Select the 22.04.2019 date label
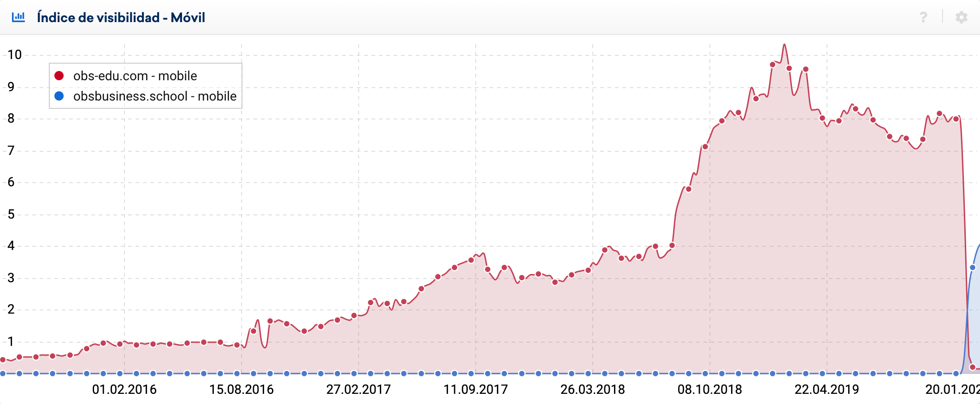The image size is (980, 404). (x=827, y=390)
